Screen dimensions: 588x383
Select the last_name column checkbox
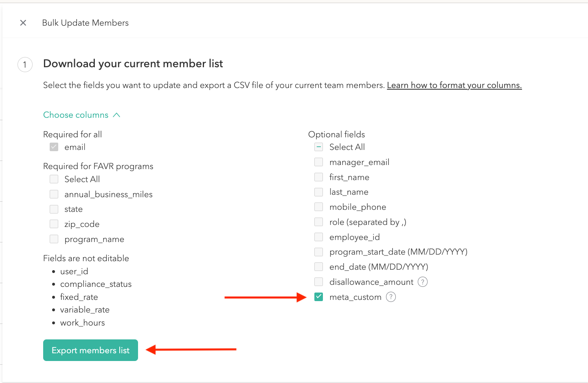[x=319, y=192]
